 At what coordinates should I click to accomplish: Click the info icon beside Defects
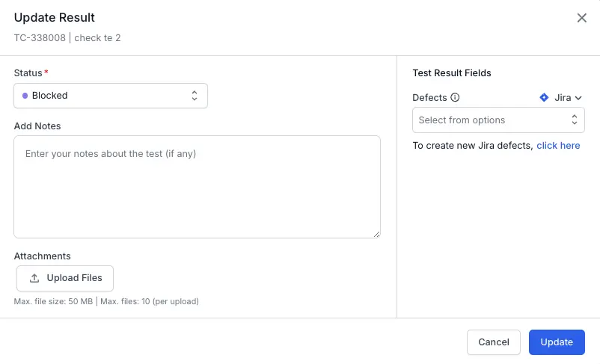click(x=455, y=98)
